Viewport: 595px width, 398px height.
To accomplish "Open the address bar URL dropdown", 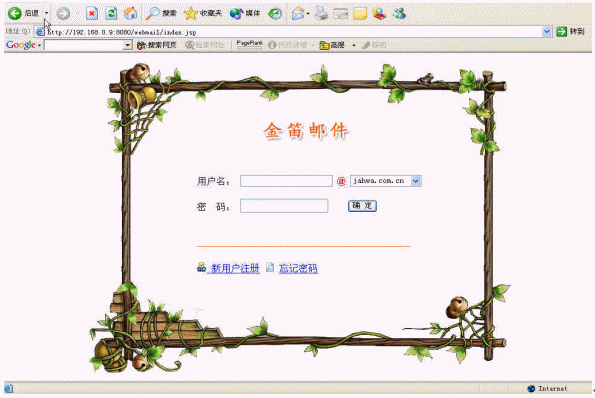I will [546, 32].
